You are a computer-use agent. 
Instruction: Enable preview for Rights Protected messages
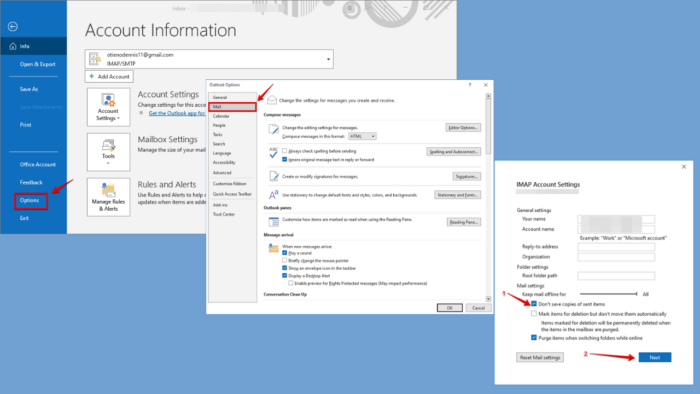click(291, 283)
